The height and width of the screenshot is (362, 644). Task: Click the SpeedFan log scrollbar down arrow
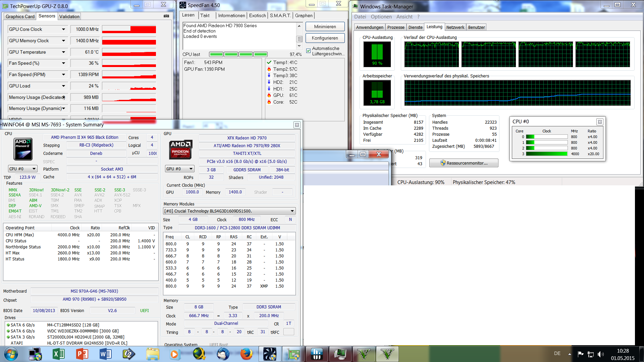(299, 46)
